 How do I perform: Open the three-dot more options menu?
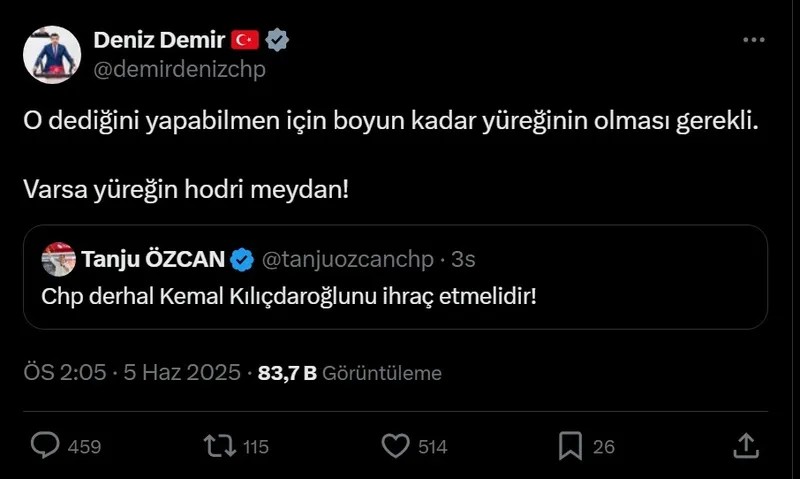click(x=753, y=40)
